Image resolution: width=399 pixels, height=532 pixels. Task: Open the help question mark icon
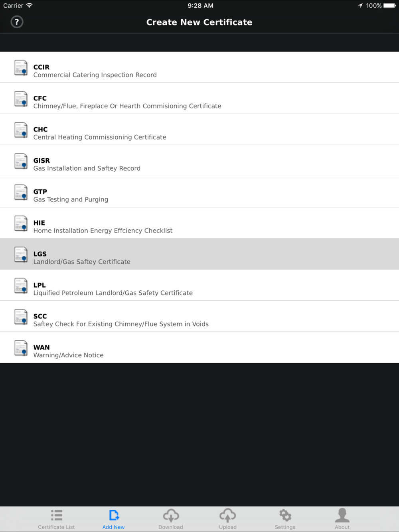pyautogui.click(x=17, y=22)
